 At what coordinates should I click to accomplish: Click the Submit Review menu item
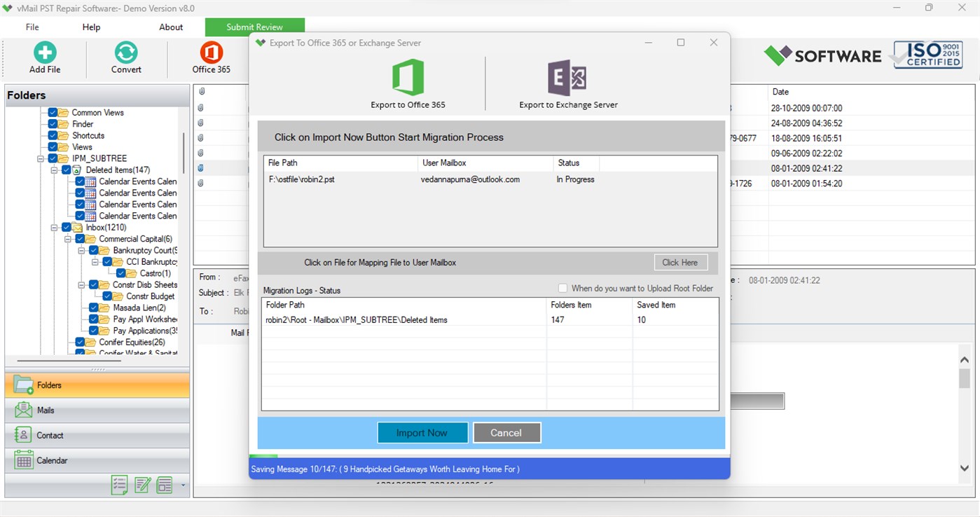[254, 27]
